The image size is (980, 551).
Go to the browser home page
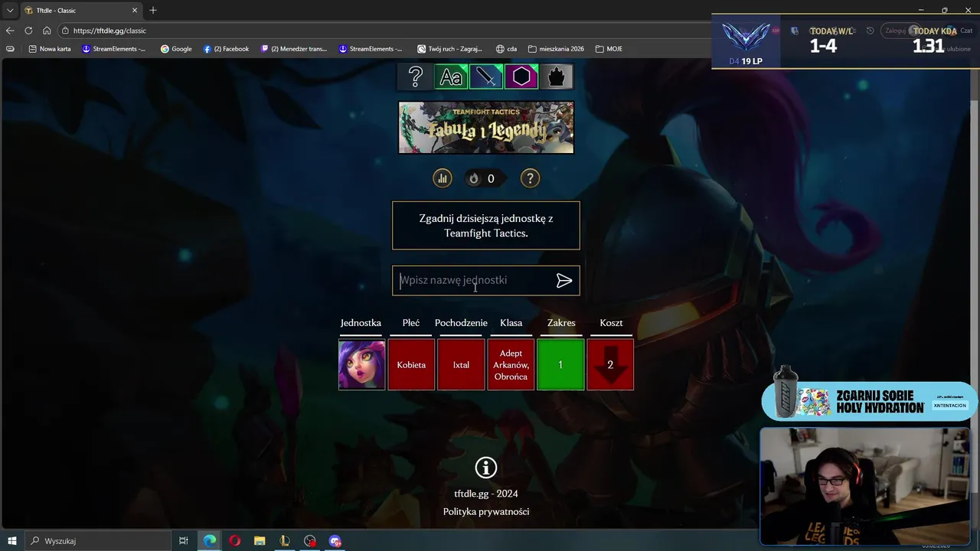(x=47, y=31)
